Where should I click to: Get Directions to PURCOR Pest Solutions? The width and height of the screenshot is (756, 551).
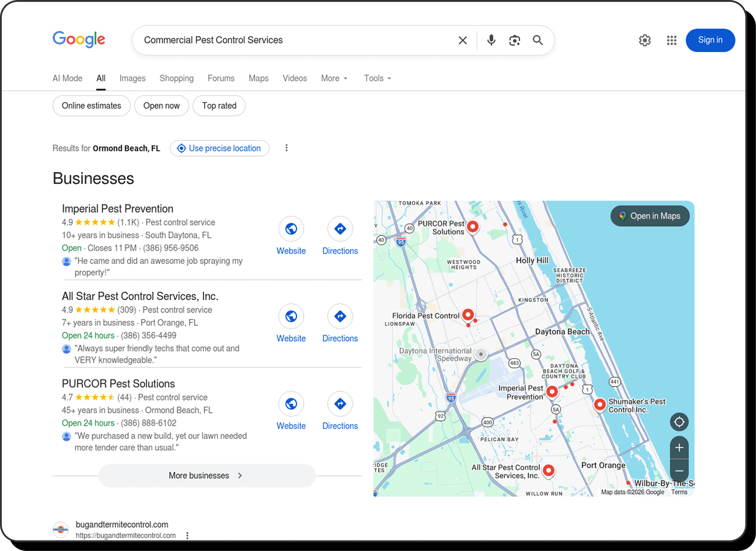(340, 404)
